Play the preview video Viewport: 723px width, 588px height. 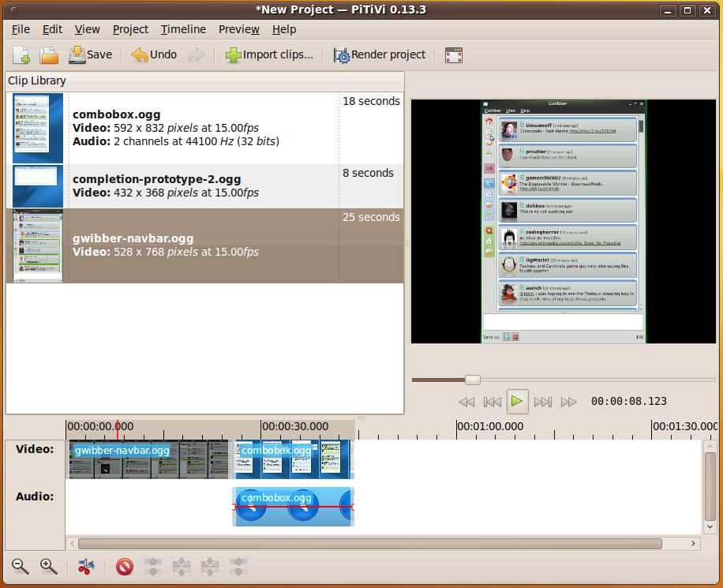(517, 402)
